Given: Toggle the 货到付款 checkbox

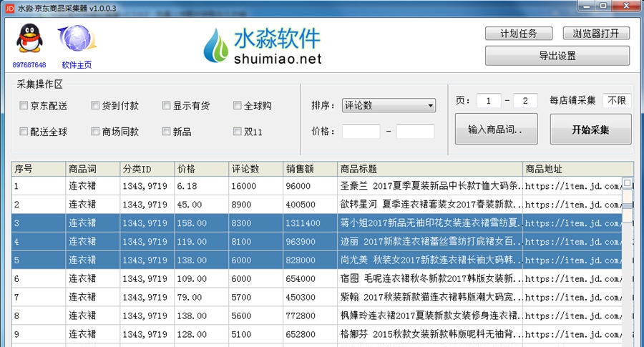Looking at the screenshot, I should pos(95,106).
